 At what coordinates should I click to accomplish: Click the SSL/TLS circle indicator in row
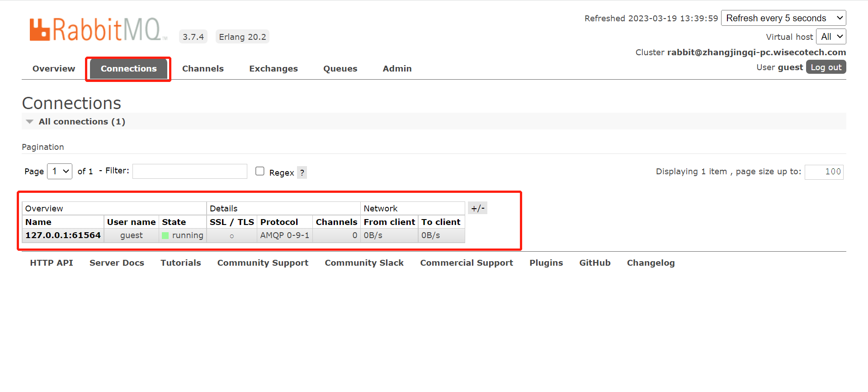pos(232,236)
